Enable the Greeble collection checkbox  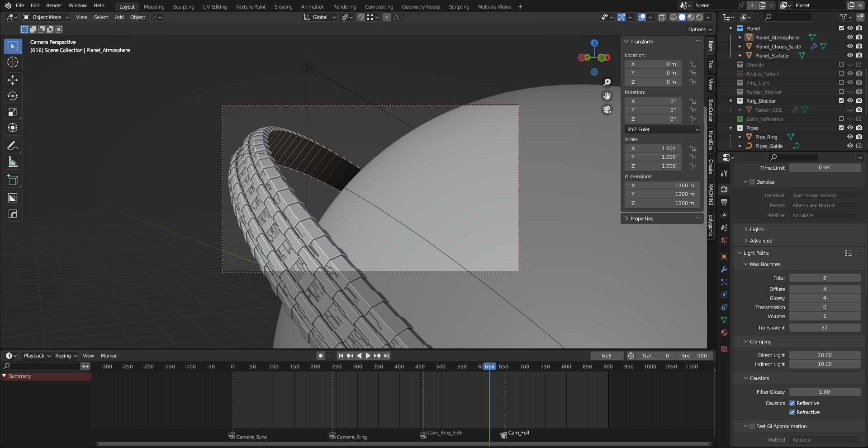point(841,65)
